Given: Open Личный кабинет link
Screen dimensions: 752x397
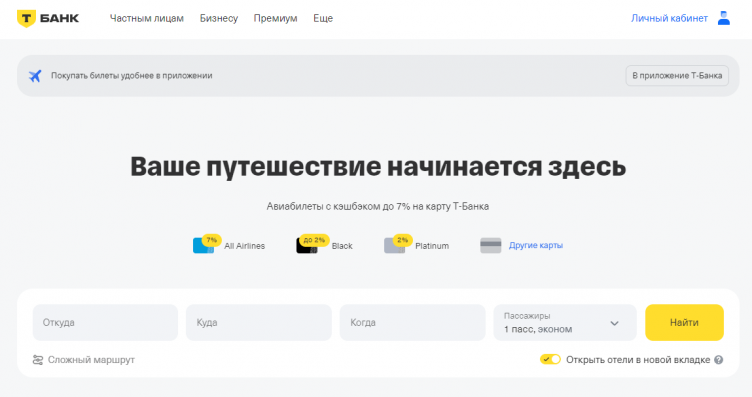Looking at the screenshot, I should coord(669,18).
